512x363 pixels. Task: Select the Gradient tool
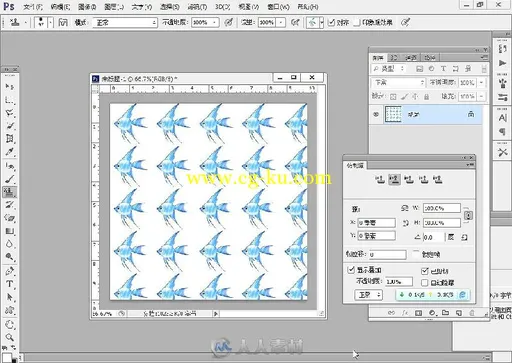point(10,231)
